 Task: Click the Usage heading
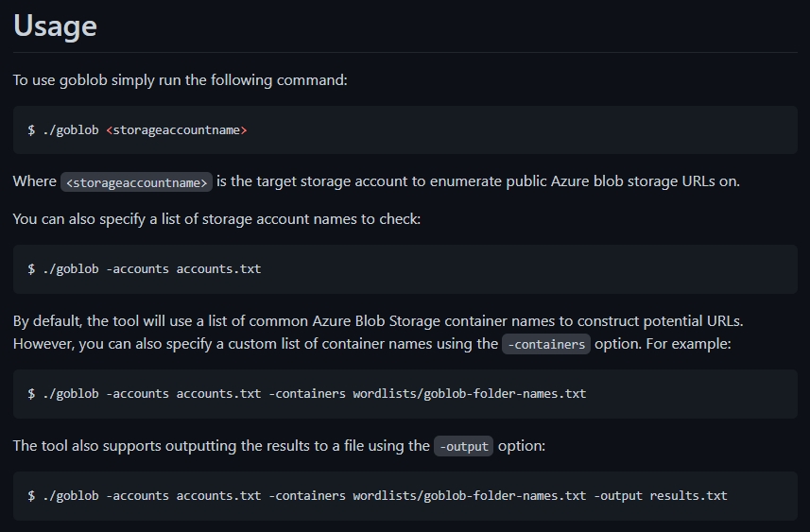pyautogui.click(x=55, y=26)
